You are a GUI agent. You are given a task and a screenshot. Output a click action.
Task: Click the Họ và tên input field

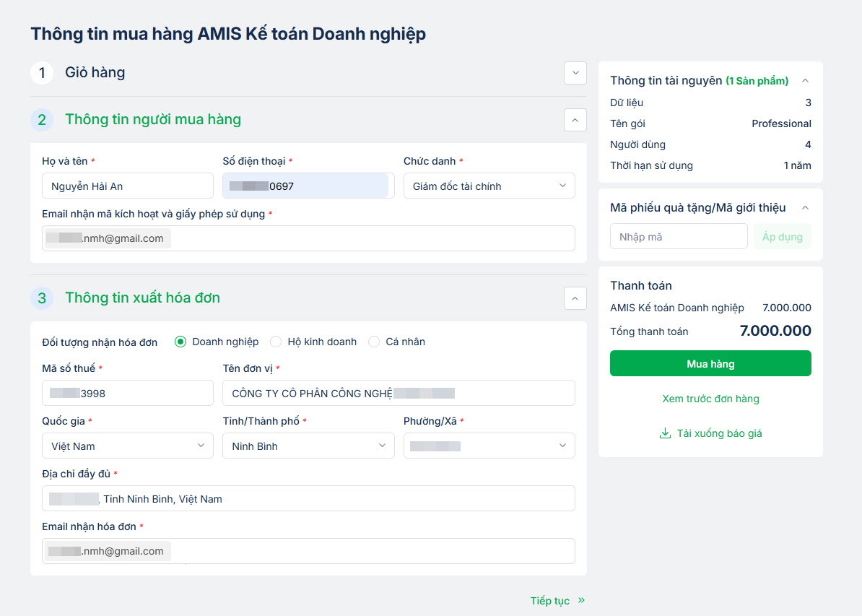tap(128, 186)
